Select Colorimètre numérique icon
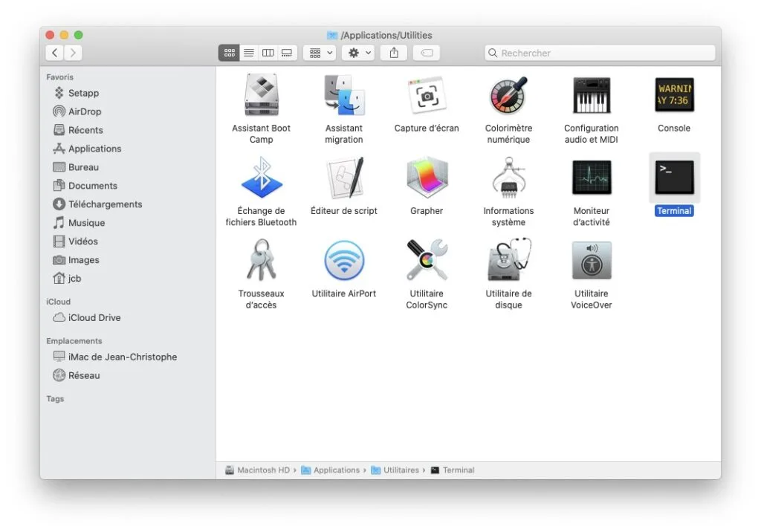Viewport: 761px width, 532px height. tap(508, 94)
